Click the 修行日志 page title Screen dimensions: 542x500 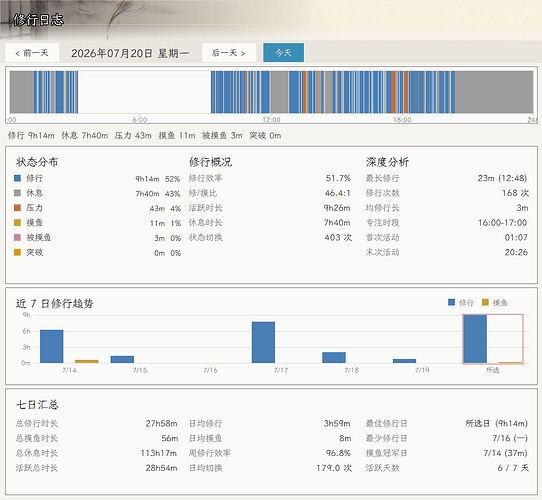(38, 20)
